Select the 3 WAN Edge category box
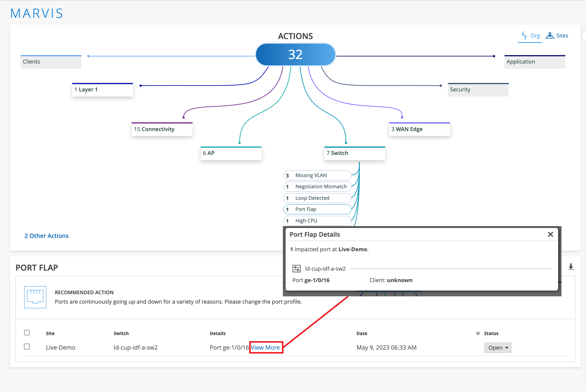This screenshot has height=392, width=586. (419, 129)
